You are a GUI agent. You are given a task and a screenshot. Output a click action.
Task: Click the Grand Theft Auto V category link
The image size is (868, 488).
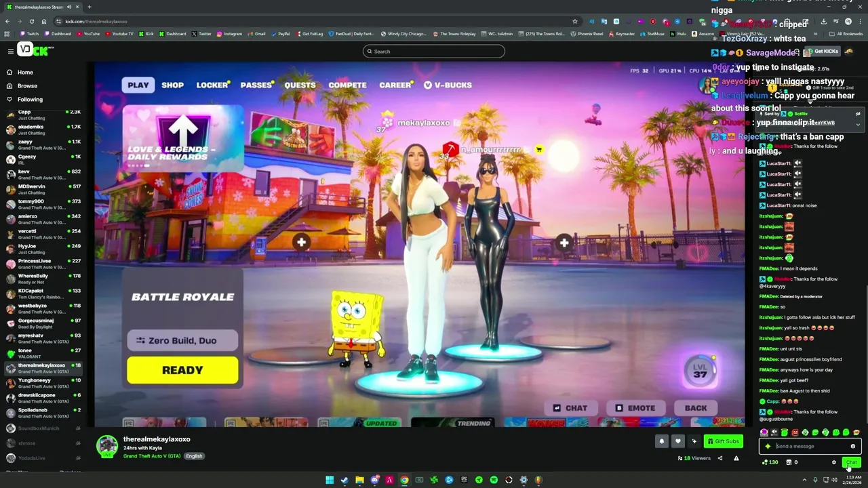pos(152,456)
